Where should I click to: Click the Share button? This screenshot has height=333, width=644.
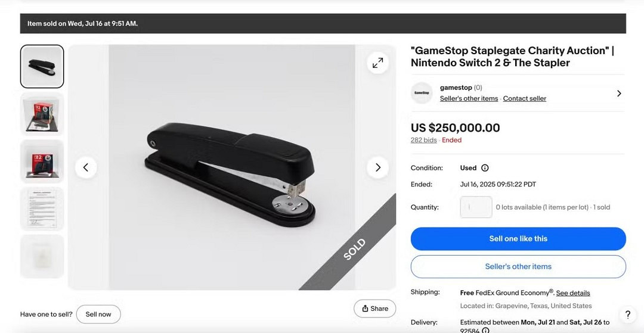[374, 309]
